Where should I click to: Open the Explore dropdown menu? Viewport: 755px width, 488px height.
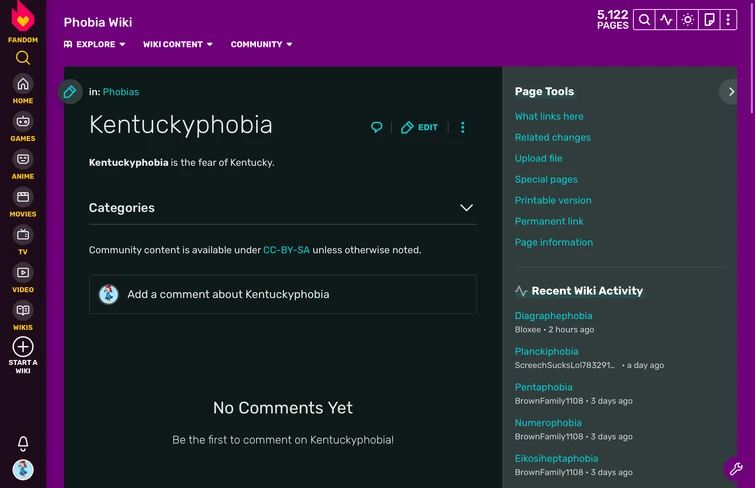[x=95, y=44]
